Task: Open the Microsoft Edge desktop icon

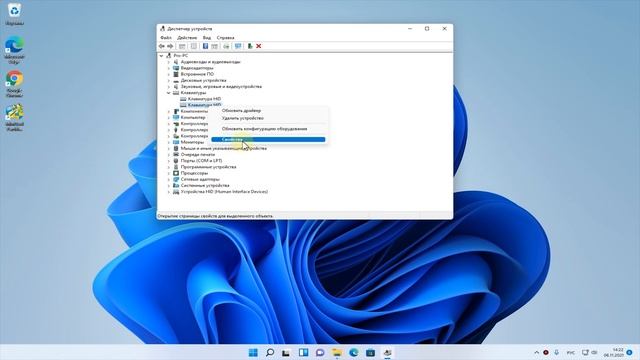Action: click(14, 50)
